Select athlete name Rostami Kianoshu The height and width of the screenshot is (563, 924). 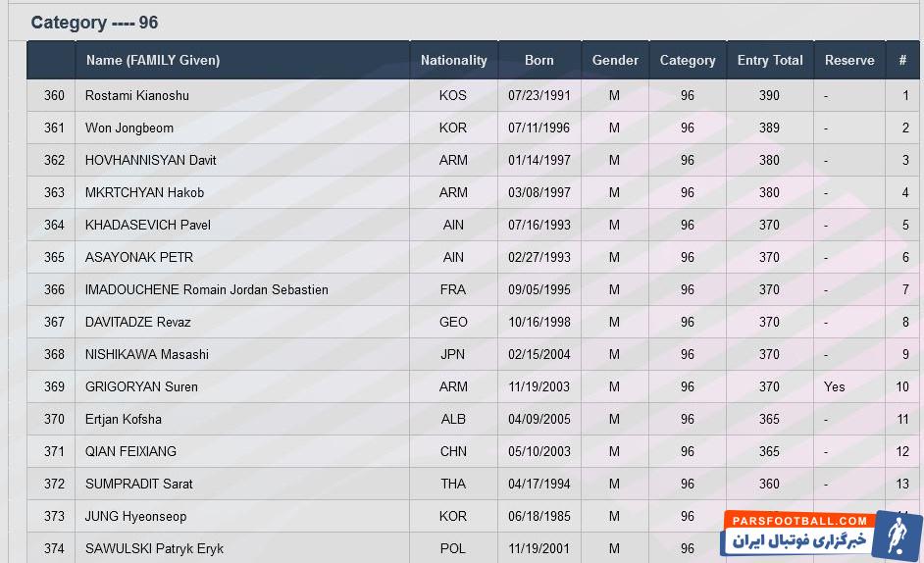pyautogui.click(x=137, y=95)
